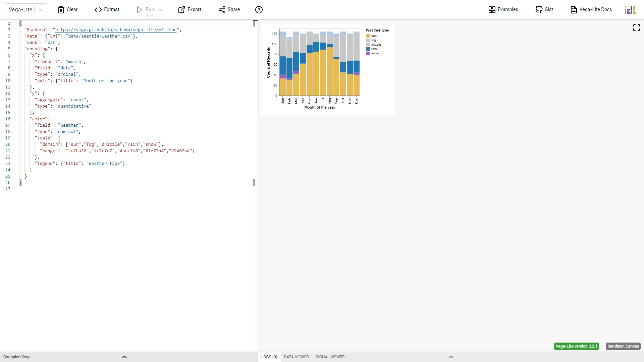644x362 pixels.
Task: Expand the logs panel chevron
Action: point(451,357)
